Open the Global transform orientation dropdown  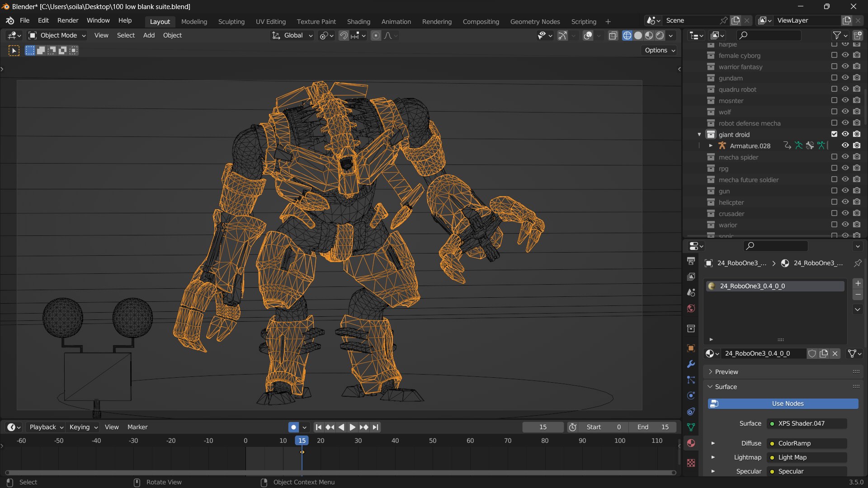pos(292,35)
